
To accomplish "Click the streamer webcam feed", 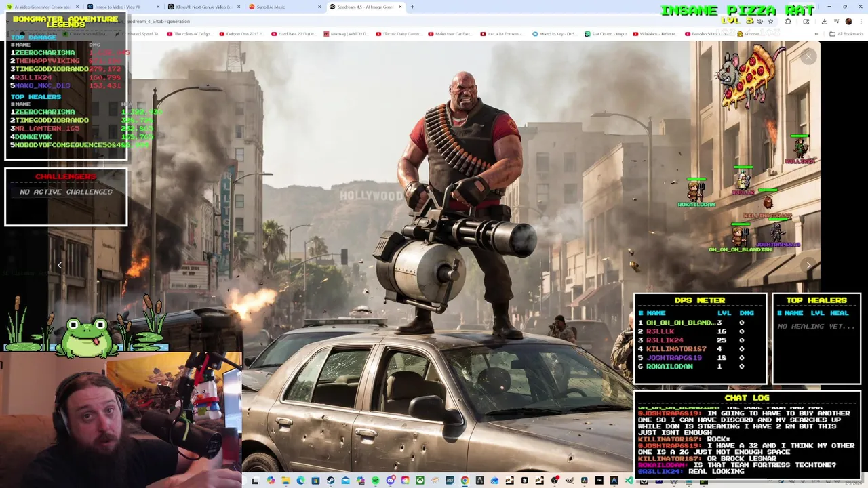I will pyautogui.click(x=121, y=419).
